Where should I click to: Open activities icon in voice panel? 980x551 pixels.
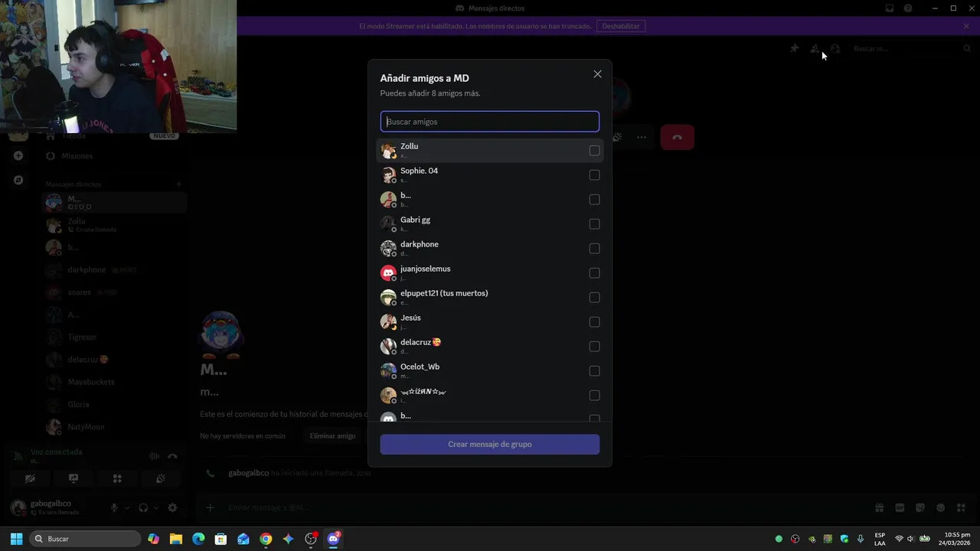[x=117, y=478]
